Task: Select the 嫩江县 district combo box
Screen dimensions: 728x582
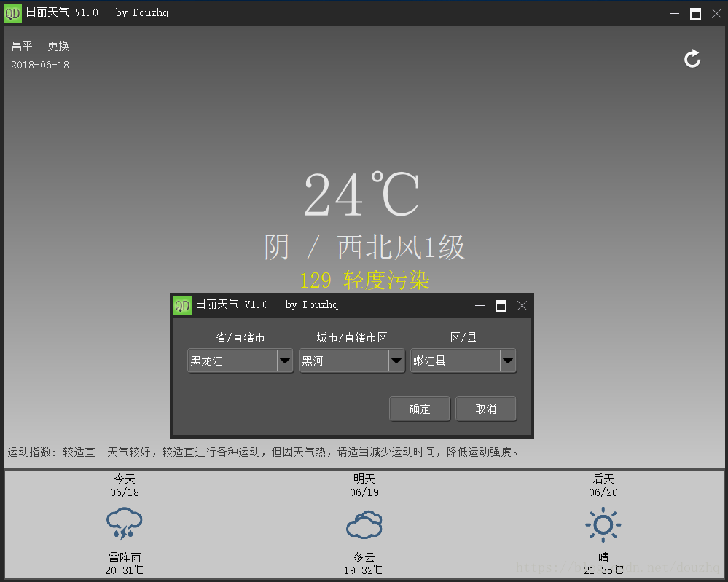Action: 463,361
